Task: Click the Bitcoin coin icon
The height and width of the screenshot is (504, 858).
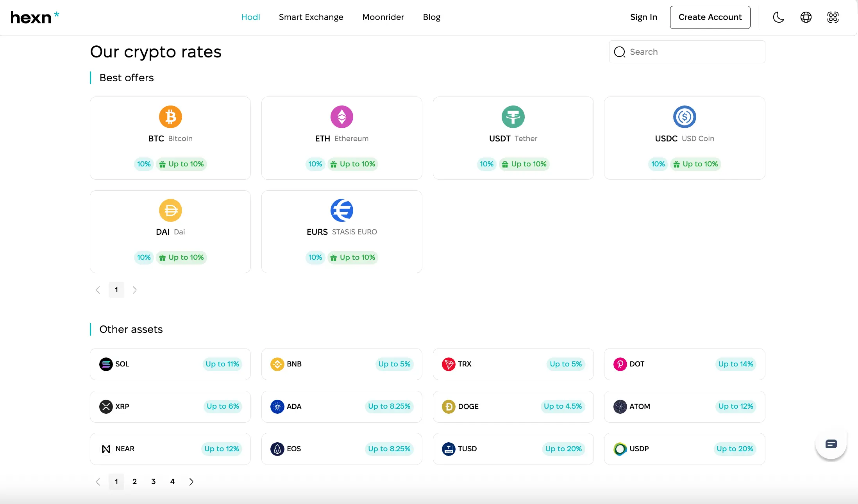Action: 170,117
